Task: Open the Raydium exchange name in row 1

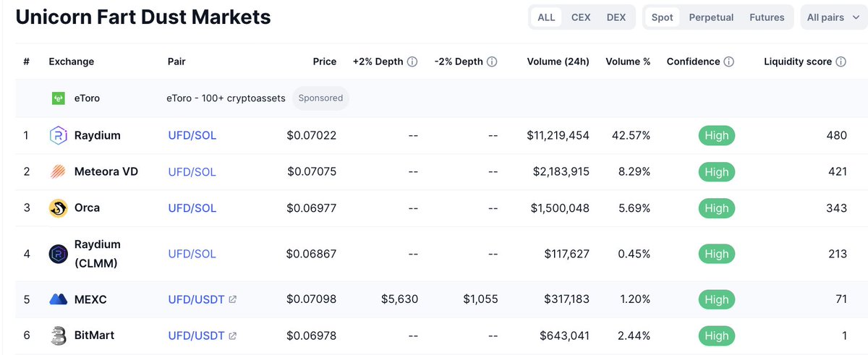Action: [98, 135]
